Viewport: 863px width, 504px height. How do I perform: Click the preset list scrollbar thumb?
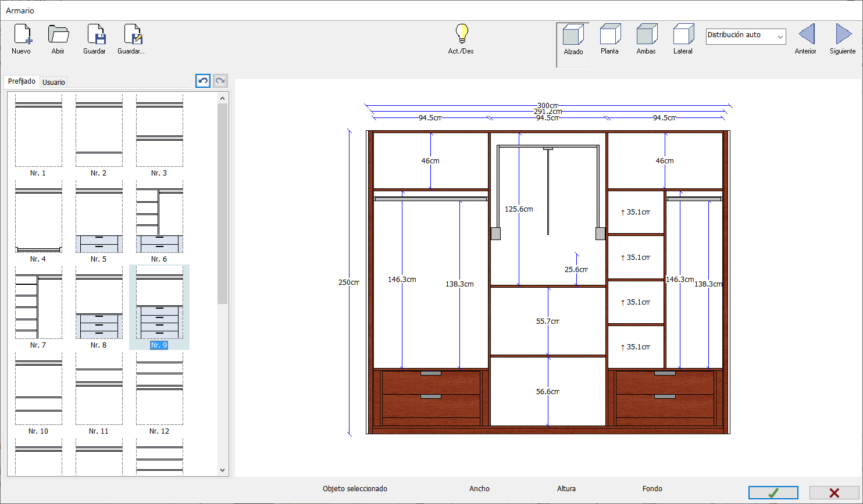[222, 203]
